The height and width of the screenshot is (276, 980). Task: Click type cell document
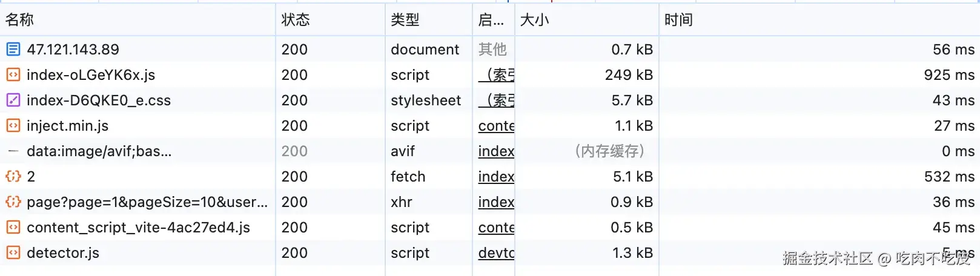425,49
